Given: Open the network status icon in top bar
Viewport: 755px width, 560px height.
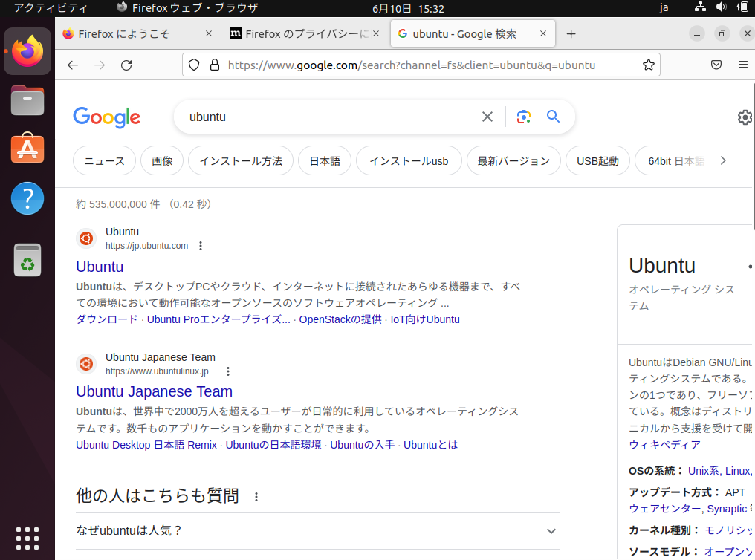Looking at the screenshot, I should coord(700,7).
